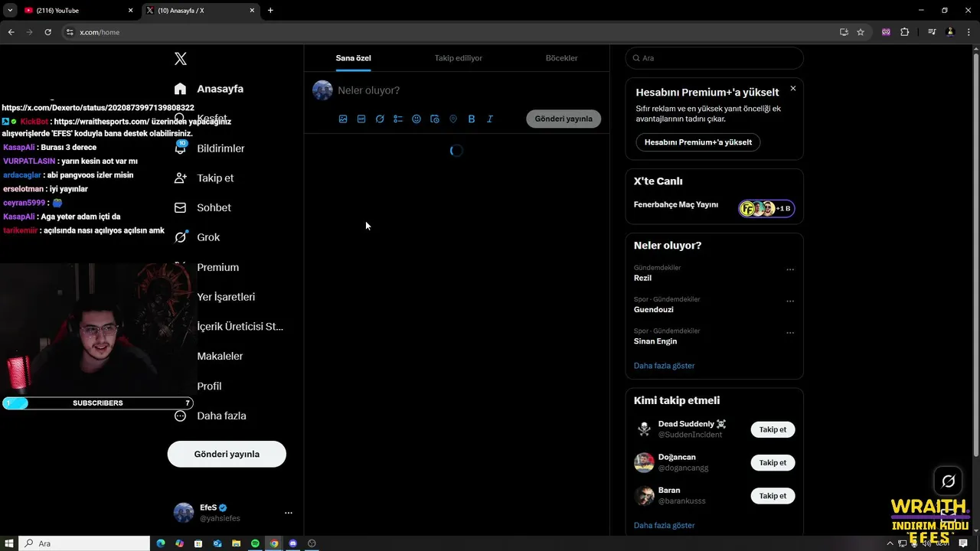The image size is (980, 551).
Task: Follow Doğancan with Takip et
Action: (773, 462)
